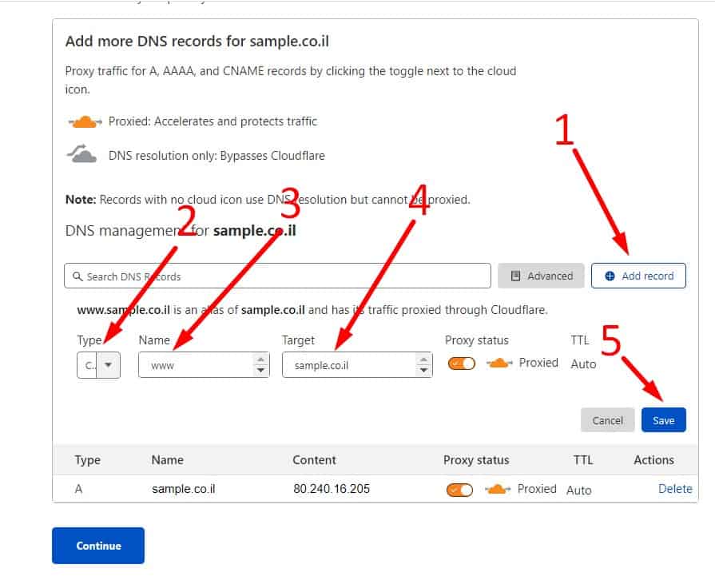This screenshot has width=715, height=588.
Task: Open the record Type dropdown
Action: point(98,365)
